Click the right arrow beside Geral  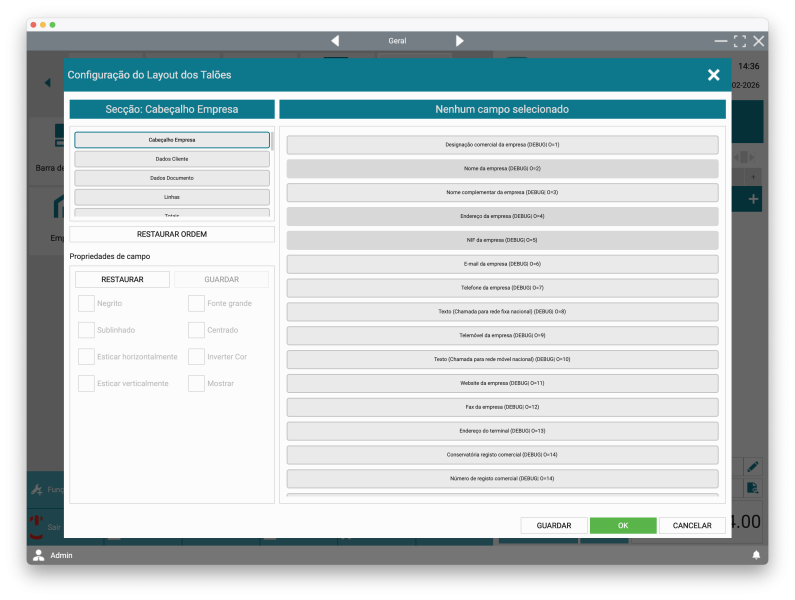[460, 41]
